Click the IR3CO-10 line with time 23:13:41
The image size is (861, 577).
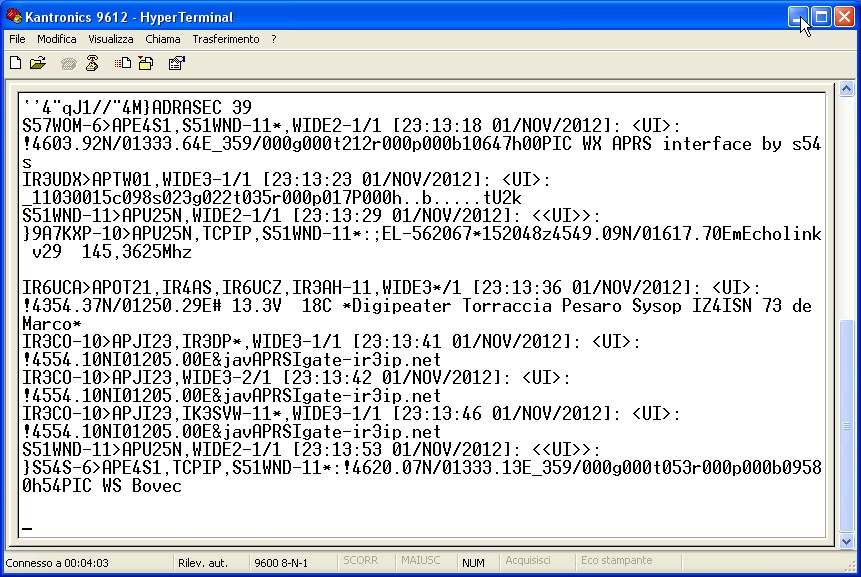point(331,341)
